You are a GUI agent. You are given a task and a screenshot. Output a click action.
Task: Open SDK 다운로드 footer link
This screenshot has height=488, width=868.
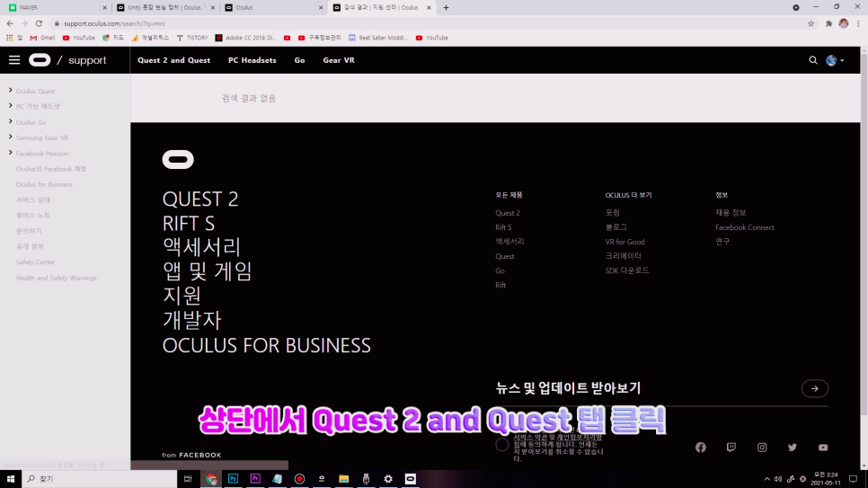pyautogui.click(x=626, y=271)
